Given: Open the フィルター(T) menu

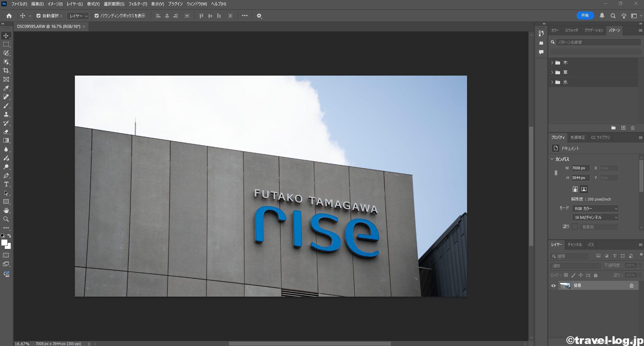Looking at the screenshot, I should pyautogui.click(x=137, y=4).
